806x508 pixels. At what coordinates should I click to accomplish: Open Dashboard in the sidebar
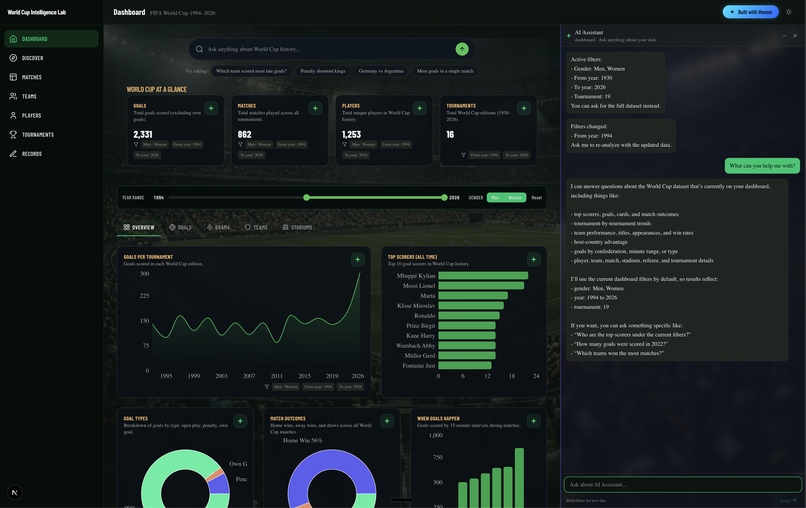click(x=51, y=39)
